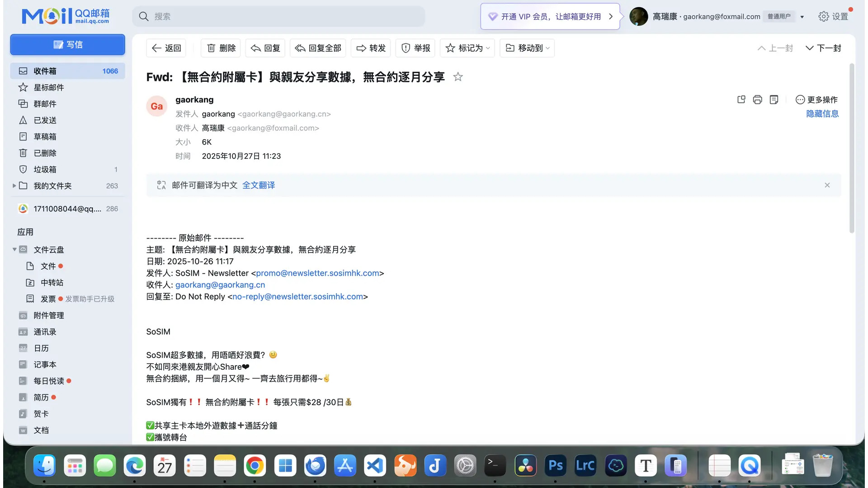Expand 我的文件夹 folder tree
The width and height of the screenshot is (868, 488).
(x=14, y=186)
